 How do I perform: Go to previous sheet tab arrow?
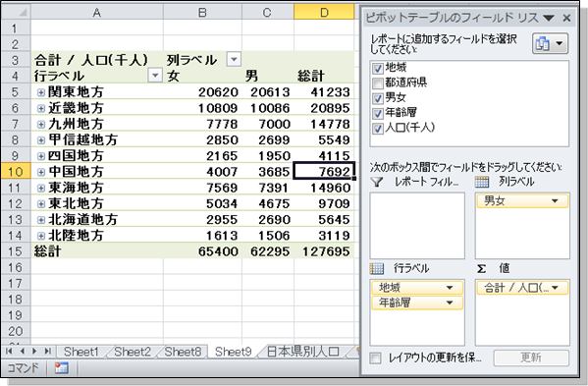coord(22,351)
